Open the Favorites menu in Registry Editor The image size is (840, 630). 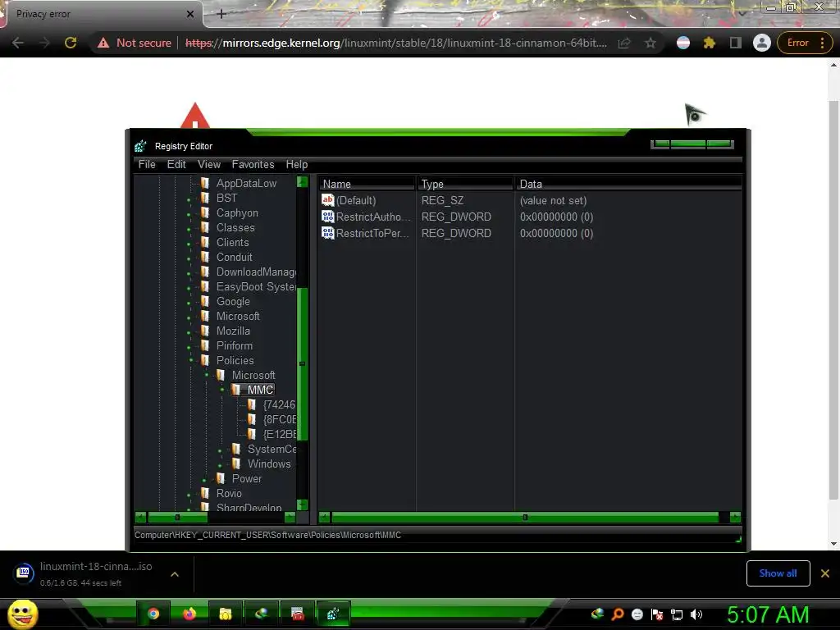point(253,164)
